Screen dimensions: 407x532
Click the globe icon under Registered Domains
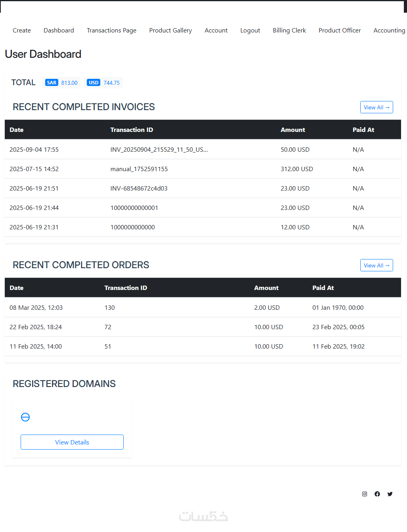coord(25,417)
